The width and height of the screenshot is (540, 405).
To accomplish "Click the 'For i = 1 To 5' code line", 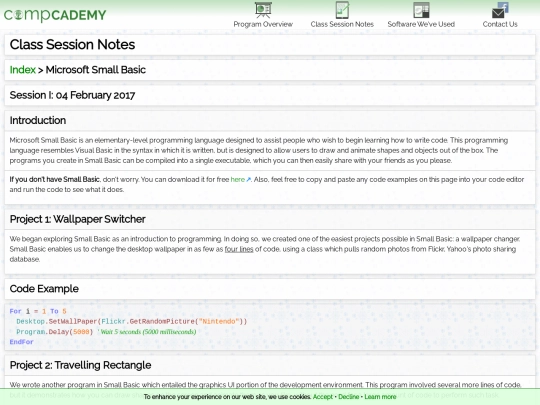I will coord(38,311).
